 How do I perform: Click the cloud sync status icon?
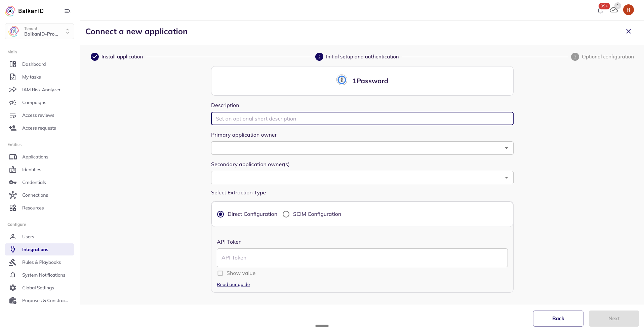click(614, 10)
